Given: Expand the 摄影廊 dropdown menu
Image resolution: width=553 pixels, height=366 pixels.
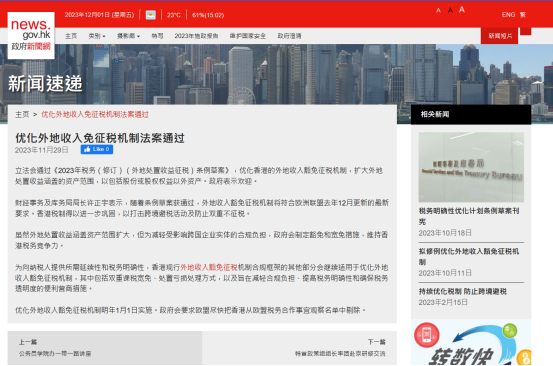Looking at the screenshot, I should pyautogui.click(x=128, y=36).
